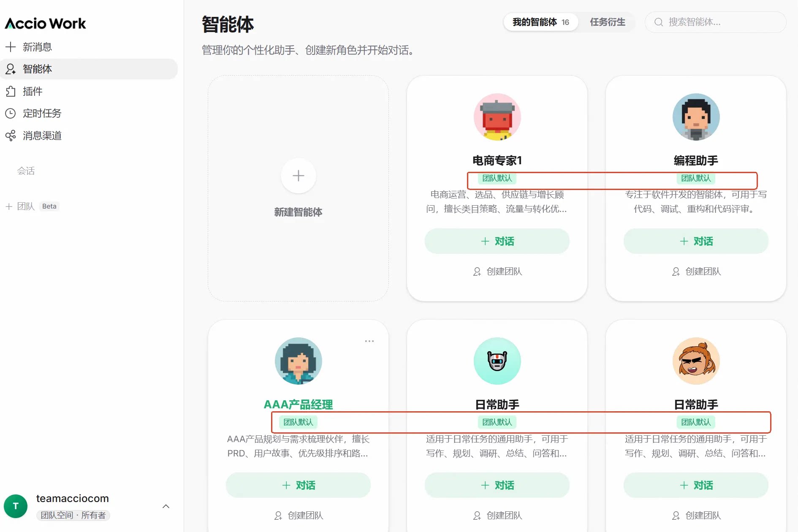The image size is (798, 532).
Task: Switch to the 我的智能体 tab
Action: point(541,22)
